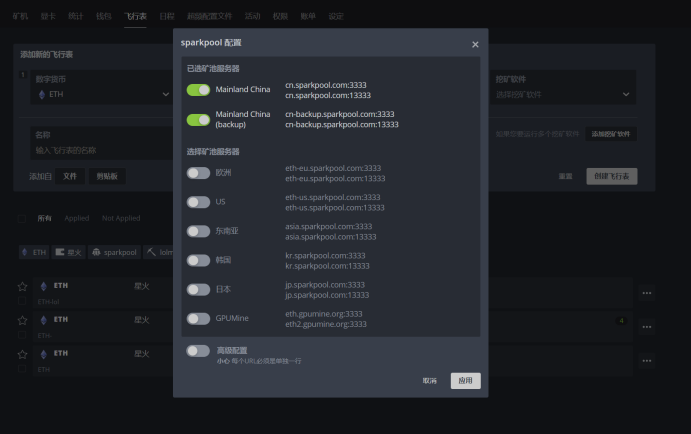Star the flight sheet named ETH-
Screen dimensions: 691x434
(x=22, y=320)
